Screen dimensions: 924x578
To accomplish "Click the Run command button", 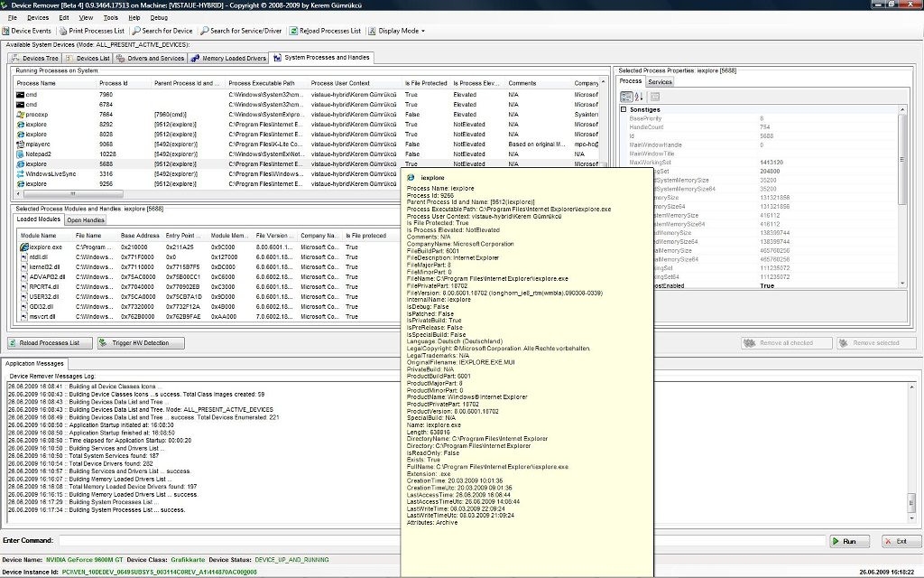I will (x=849, y=541).
